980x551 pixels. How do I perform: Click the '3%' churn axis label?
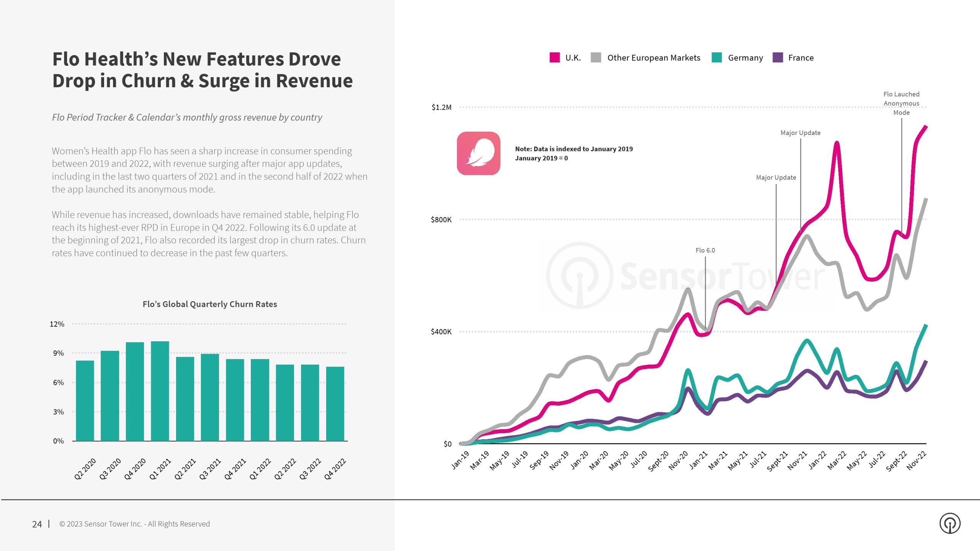59,412
